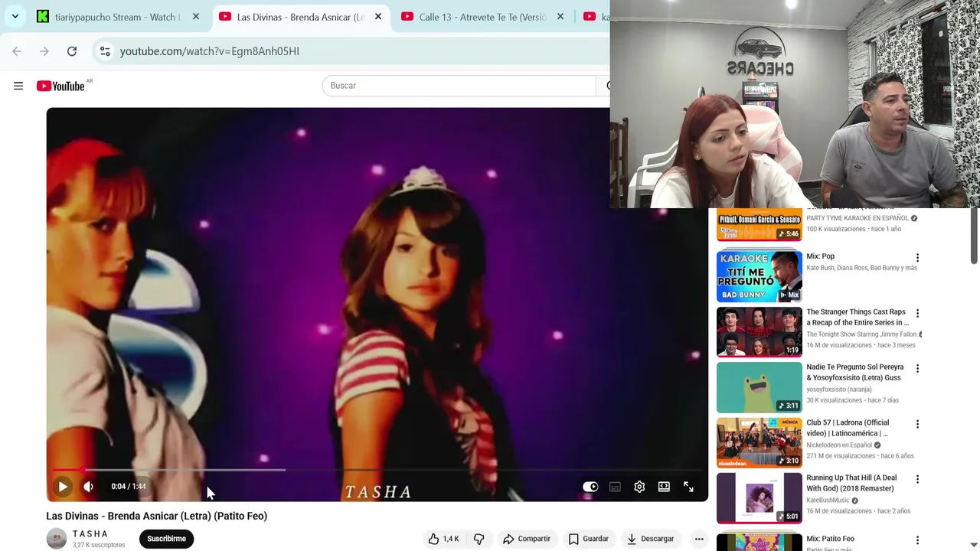Screen dimensions: 980x551
Task: Toggle the autoplay switch in player
Action: tap(590, 487)
